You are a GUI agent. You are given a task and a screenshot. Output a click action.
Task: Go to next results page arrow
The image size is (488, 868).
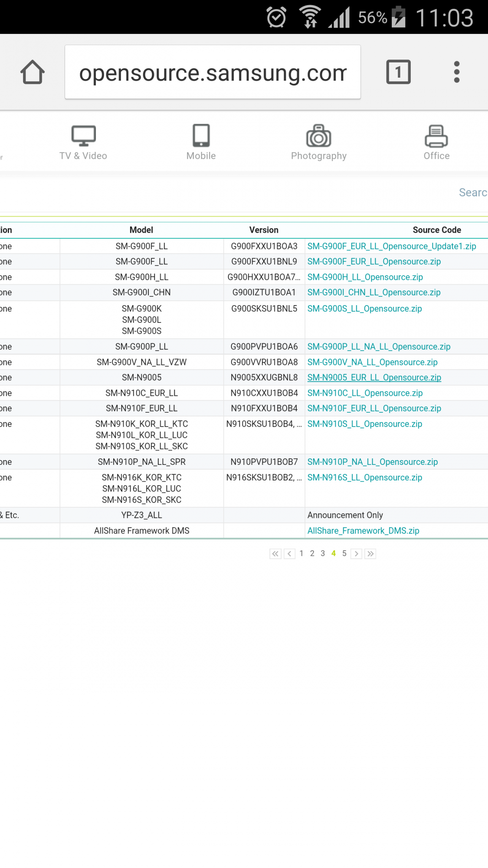[356, 554]
